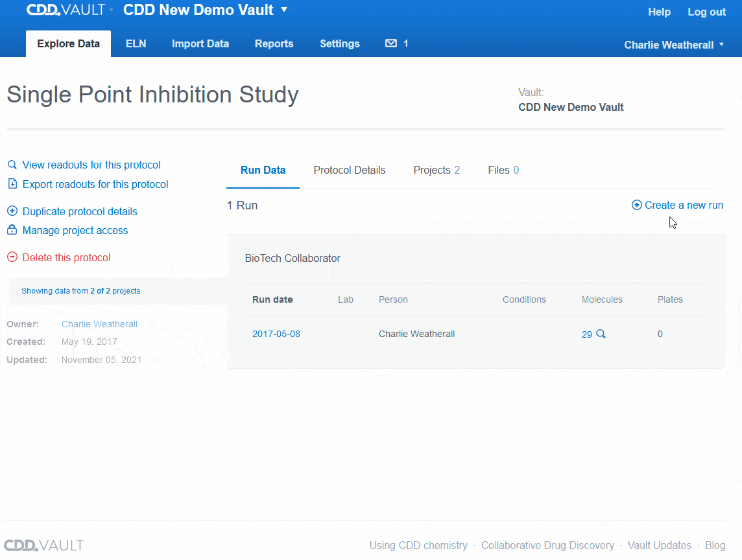The image size is (742, 560).
Task: Switch to the ELN tab
Action: (136, 43)
